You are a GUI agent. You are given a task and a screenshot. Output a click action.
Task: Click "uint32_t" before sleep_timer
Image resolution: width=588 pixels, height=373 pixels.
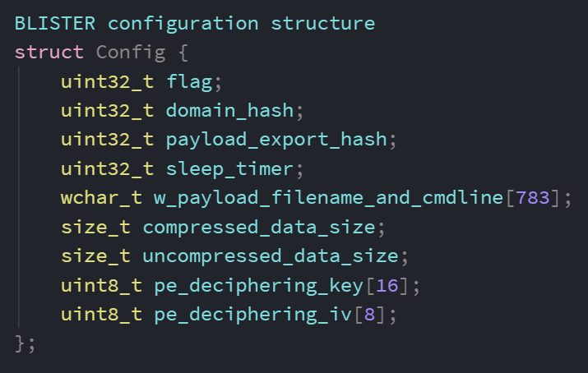click(x=107, y=168)
